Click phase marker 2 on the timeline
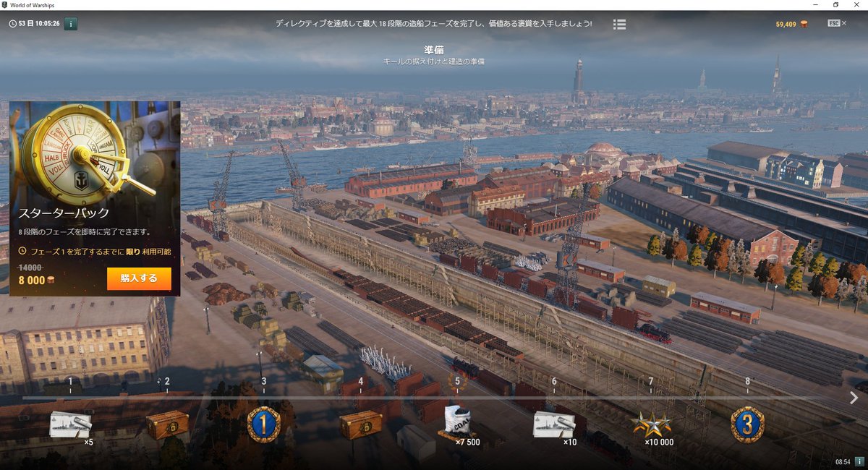 click(x=167, y=382)
